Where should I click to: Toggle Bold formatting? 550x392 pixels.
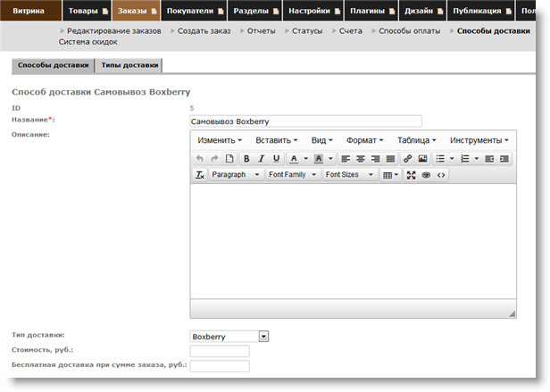[x=246, y=159]
